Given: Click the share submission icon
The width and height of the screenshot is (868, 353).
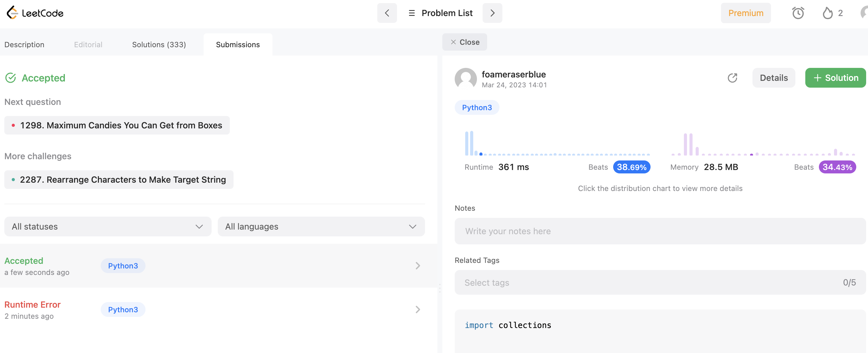Looking at the screenshot, I should click(x=732, y=78).
